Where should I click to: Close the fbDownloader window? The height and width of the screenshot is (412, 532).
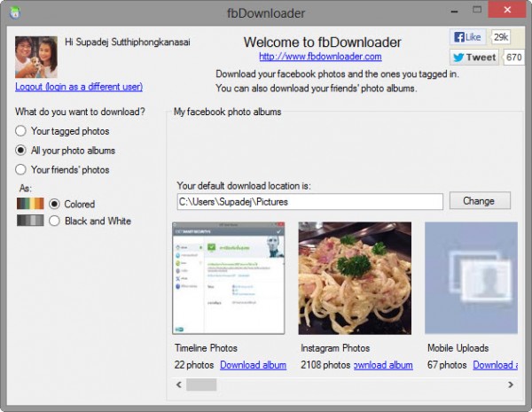(507, 10)
